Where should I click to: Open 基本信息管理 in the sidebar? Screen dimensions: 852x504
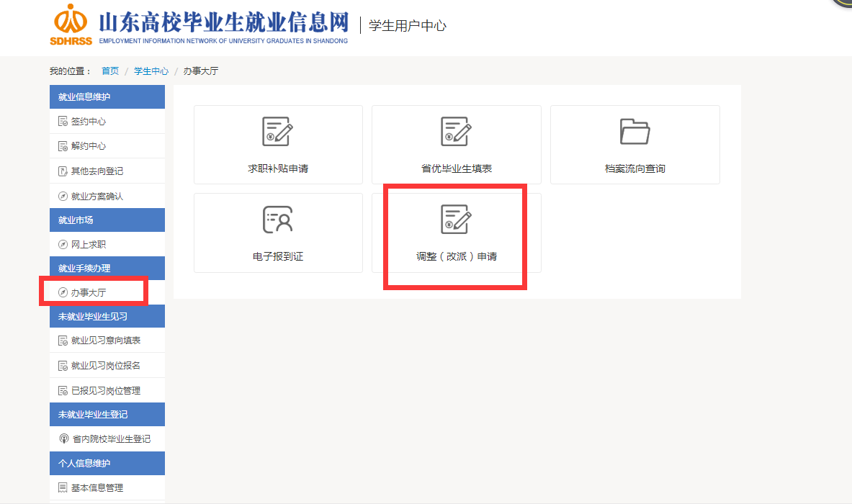tap(97, 488)
